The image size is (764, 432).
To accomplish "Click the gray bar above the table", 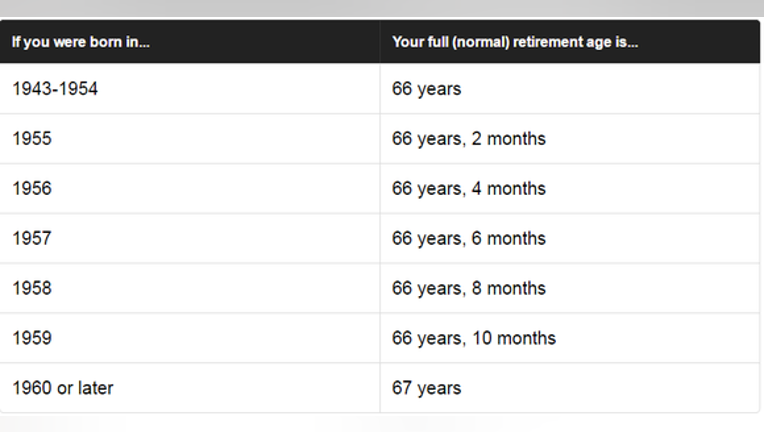I will click(x=382, y=8).
